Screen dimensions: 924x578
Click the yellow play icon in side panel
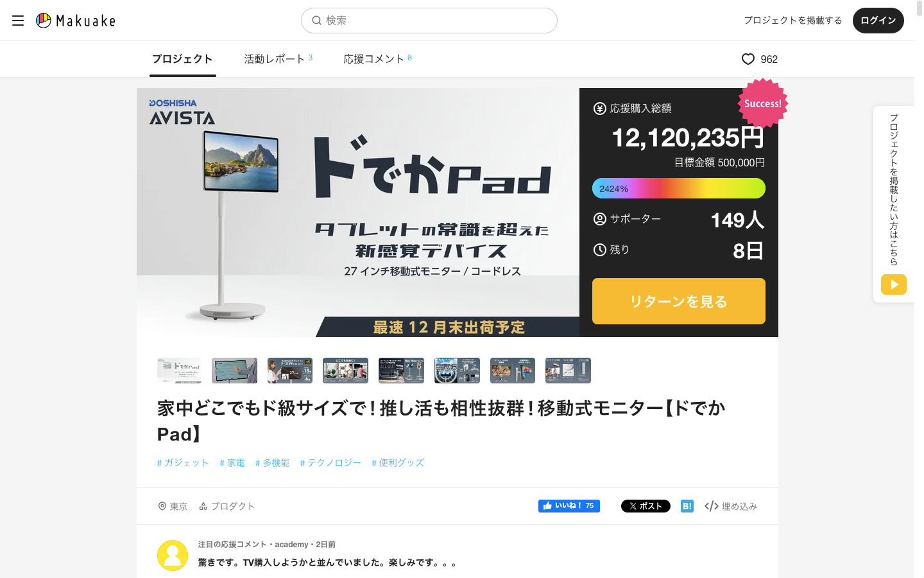pyautogui.click(x=893, y=285)
